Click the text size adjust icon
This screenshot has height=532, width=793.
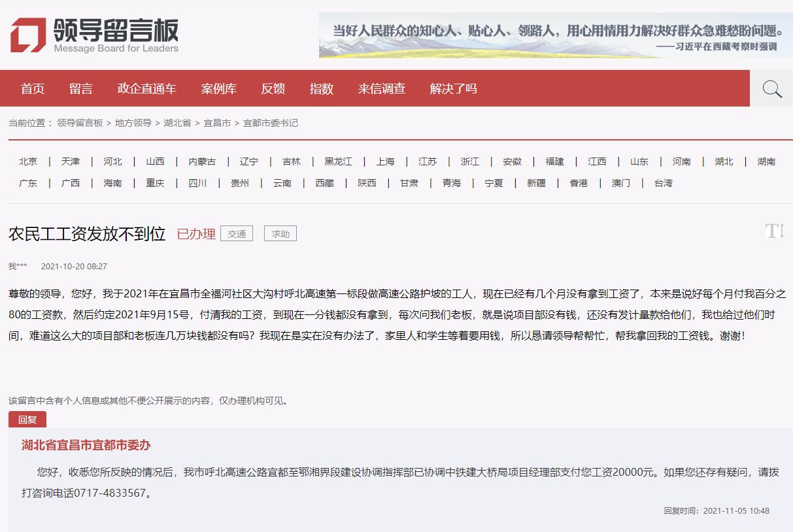774,231
